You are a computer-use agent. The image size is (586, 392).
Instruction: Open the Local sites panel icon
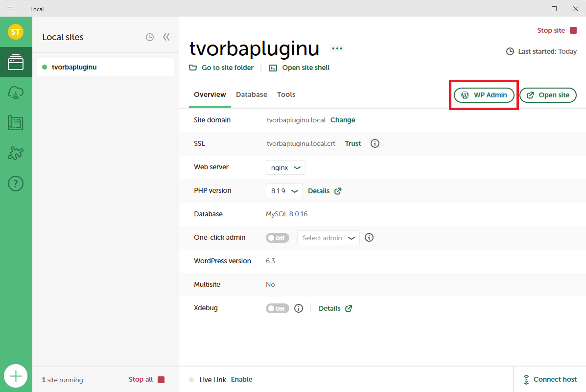click(16, 63)
